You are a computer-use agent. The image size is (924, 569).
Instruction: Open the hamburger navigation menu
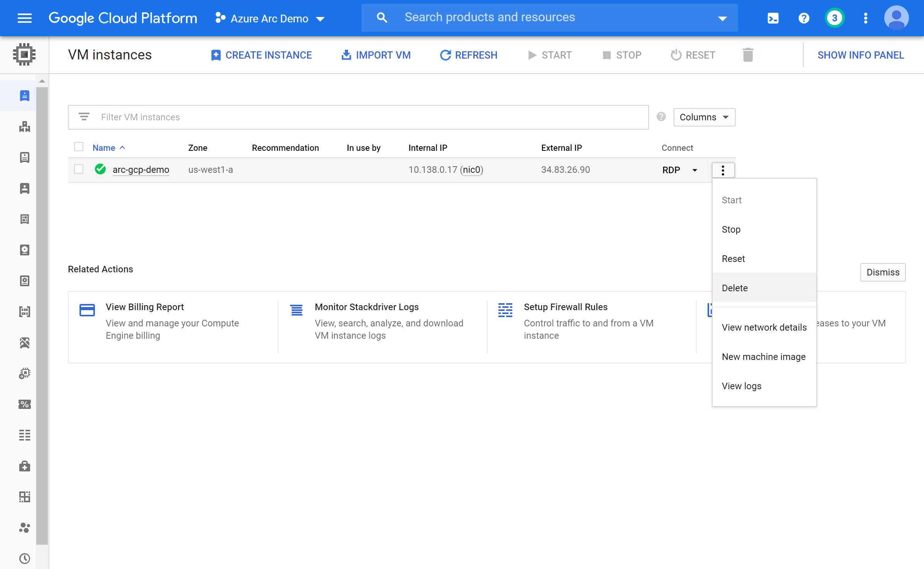(x=25, y=18)
